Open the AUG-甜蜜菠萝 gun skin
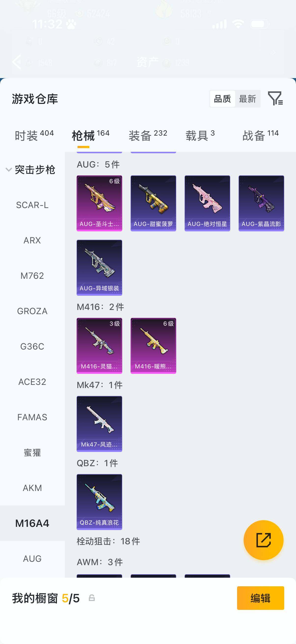 point(153,203)
